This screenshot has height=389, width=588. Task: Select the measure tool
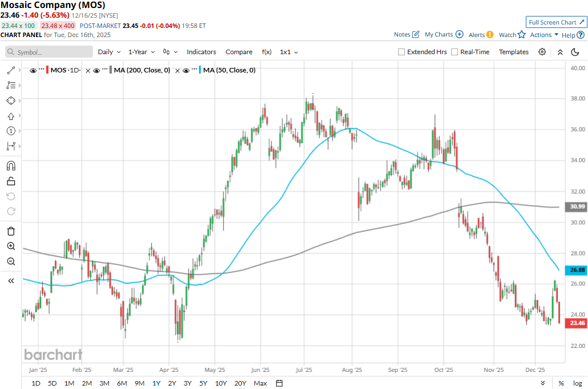click(x=11, y=146)
